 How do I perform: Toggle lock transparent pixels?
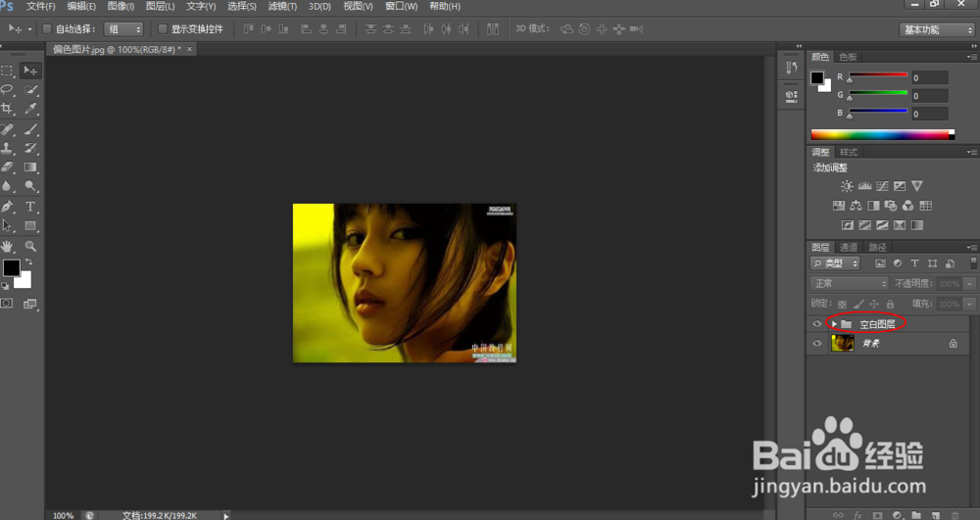(842, 304)
